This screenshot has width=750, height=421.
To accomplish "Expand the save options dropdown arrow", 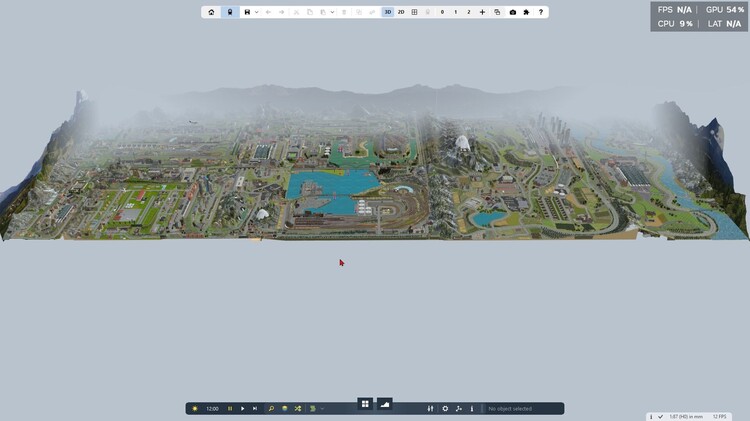I will pos(257,12).
